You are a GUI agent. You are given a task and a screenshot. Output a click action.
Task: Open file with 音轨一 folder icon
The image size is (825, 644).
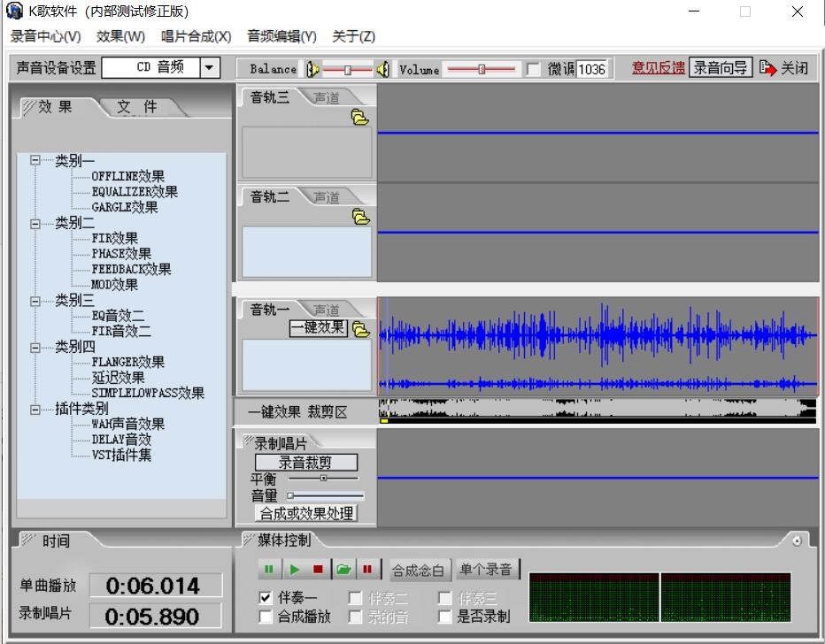coord(361,329)
